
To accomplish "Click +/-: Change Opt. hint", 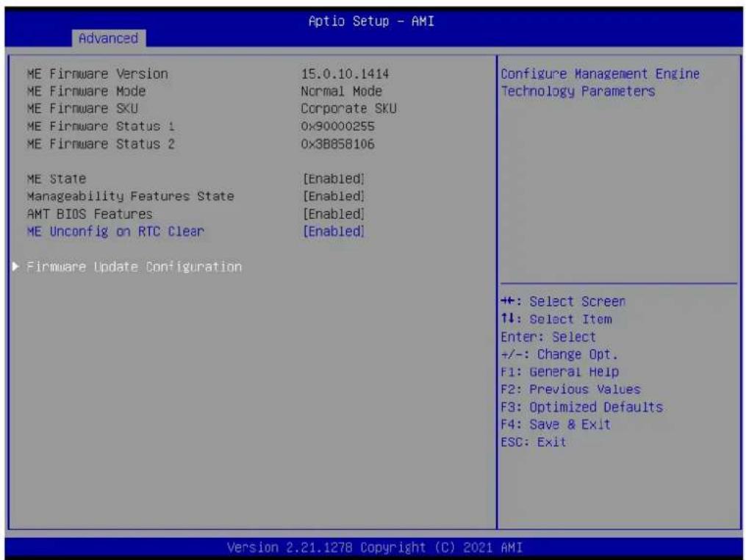I will (x=559, y=354).
